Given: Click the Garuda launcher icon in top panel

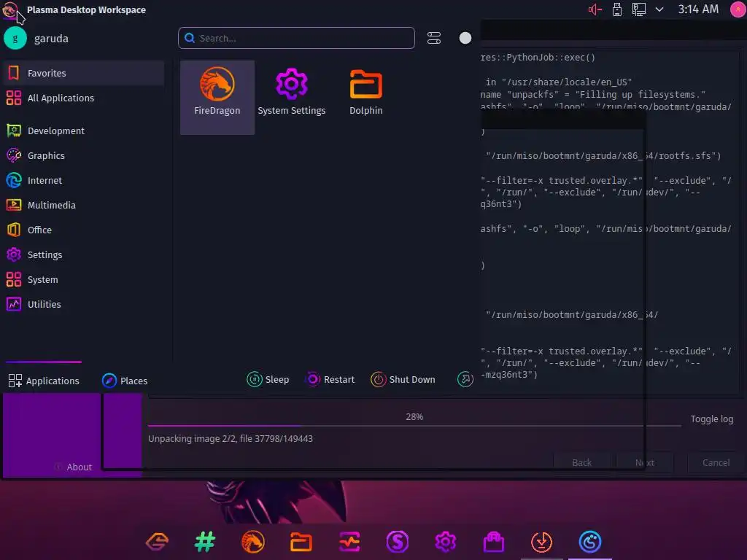Looking at the screenshot, I should (x=10, y=9).
